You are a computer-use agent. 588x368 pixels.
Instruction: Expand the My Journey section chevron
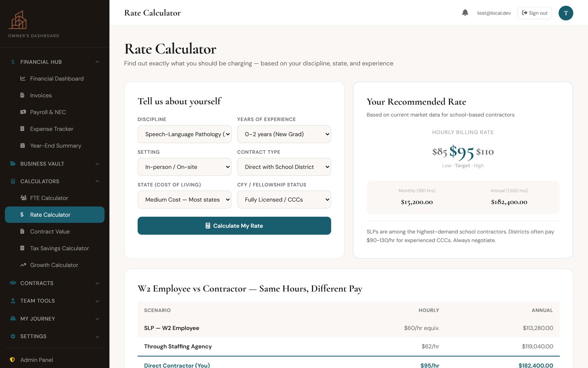point(97,319)
